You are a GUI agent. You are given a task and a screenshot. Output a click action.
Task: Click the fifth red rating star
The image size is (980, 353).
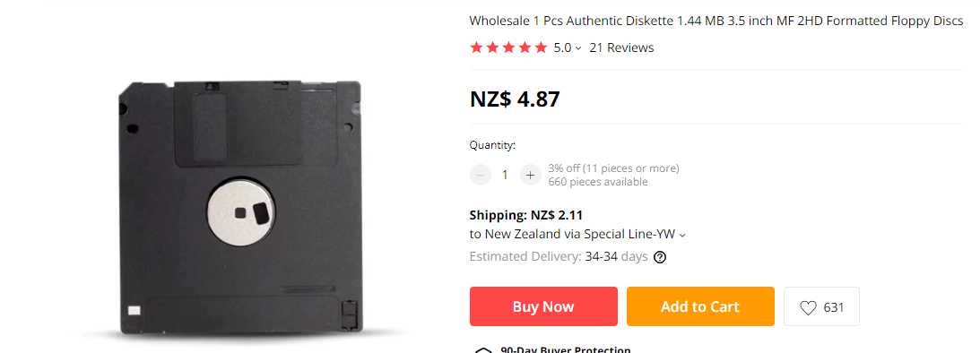pos(541,47)
